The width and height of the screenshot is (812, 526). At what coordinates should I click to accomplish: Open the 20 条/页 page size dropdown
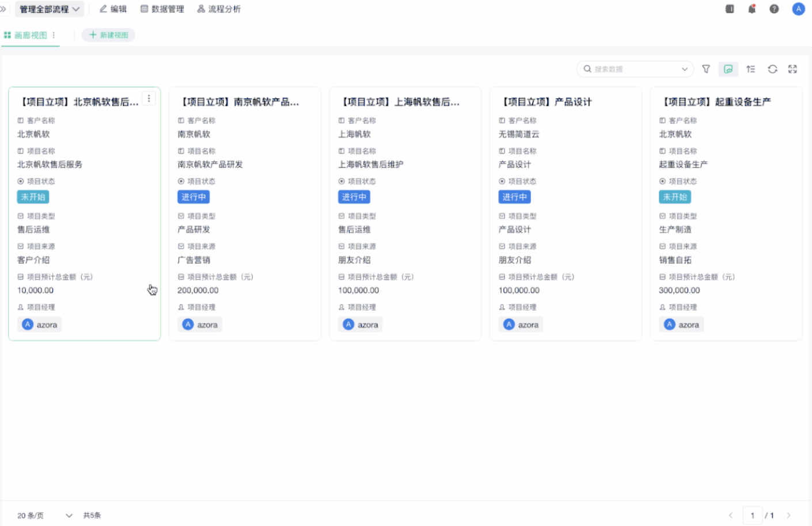point(45,516)
